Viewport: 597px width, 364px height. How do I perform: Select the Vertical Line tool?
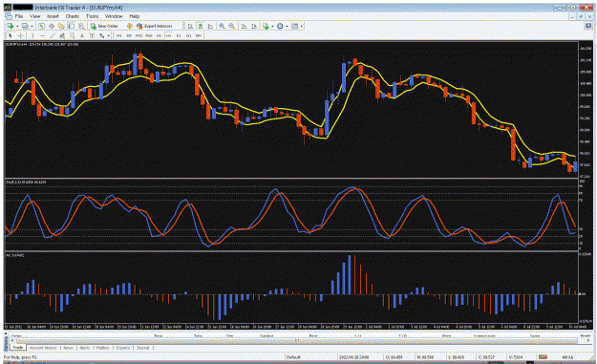(32, 35)
